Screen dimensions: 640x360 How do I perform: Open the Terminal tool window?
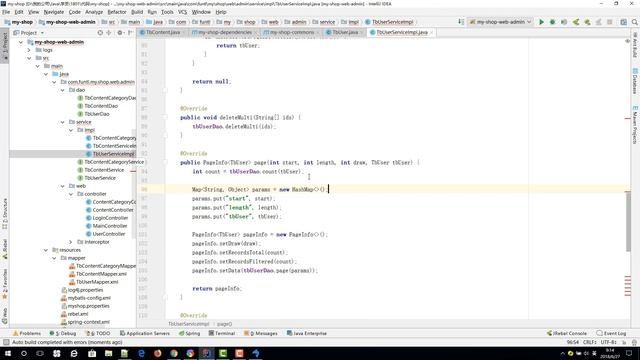click(222, 333)
